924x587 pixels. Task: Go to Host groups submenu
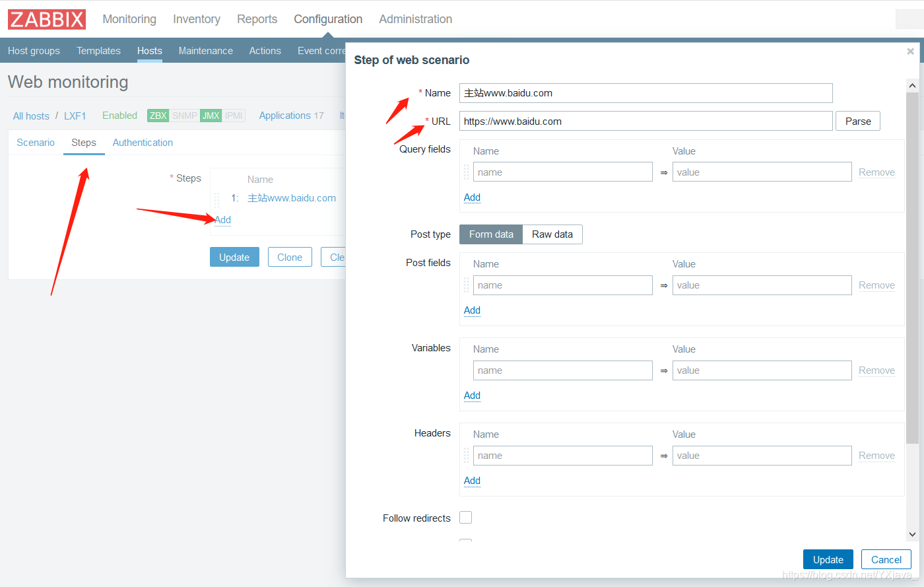coord(34,51)
